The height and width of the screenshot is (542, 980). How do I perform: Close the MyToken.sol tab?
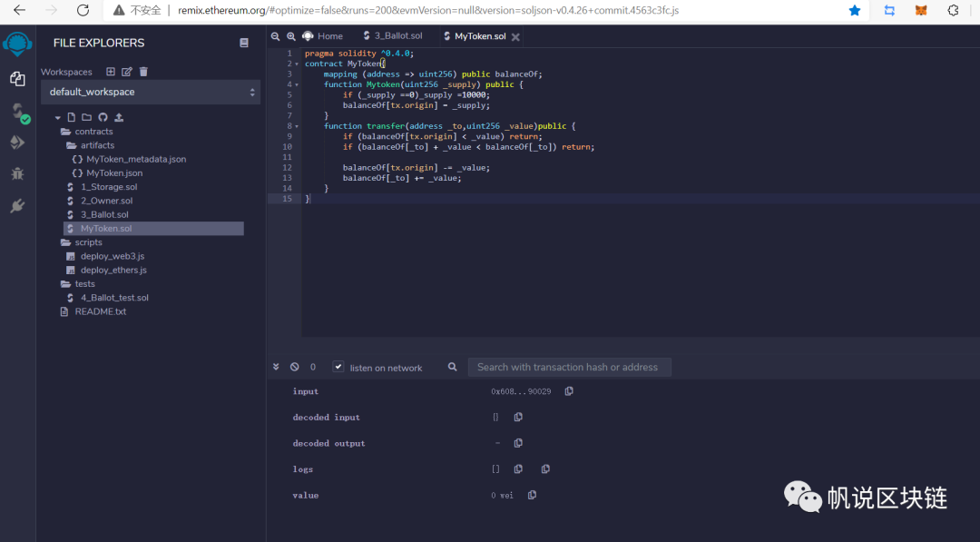click(515, 37)
